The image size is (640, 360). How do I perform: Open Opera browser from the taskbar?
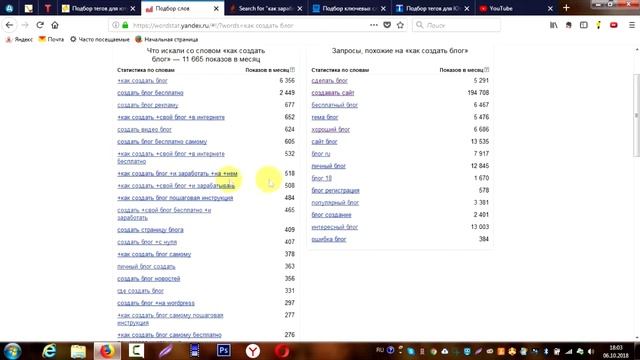coord(282,351)
